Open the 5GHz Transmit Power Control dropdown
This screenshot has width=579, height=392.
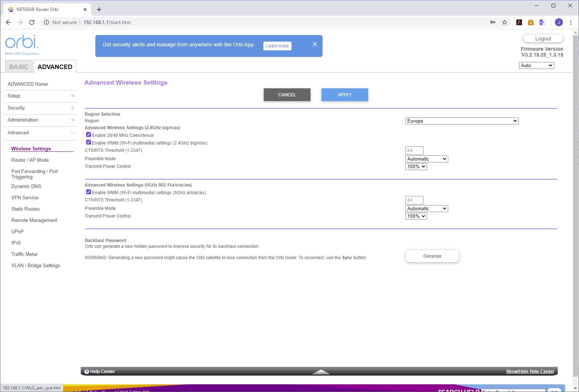(x=416, y=216)
